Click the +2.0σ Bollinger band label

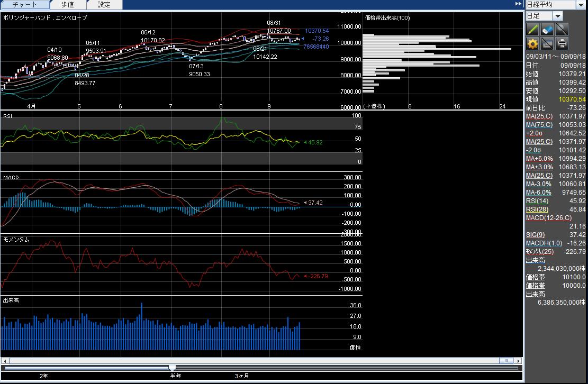pos(533,133)
